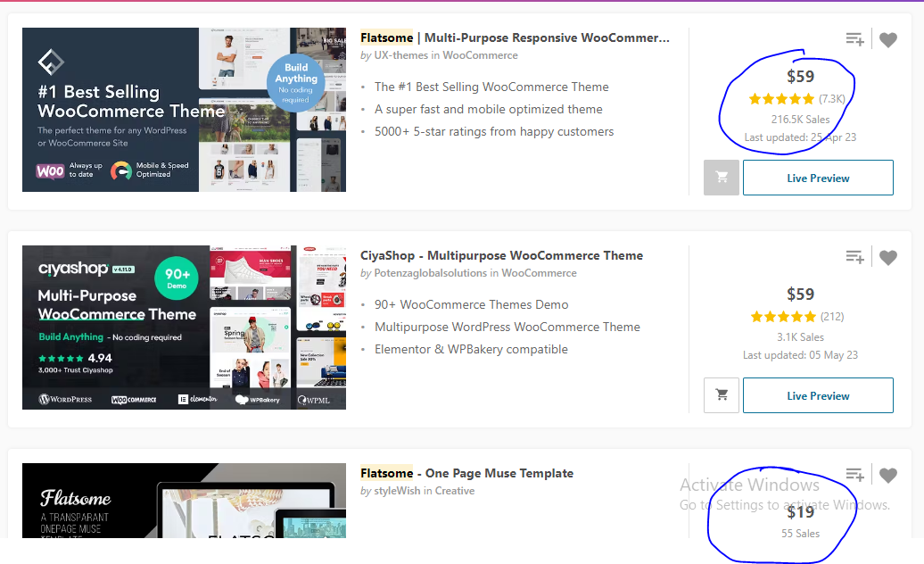Click the 55 Sales text
Viewport: 924px width, 564px height.
tap(800, 534)
